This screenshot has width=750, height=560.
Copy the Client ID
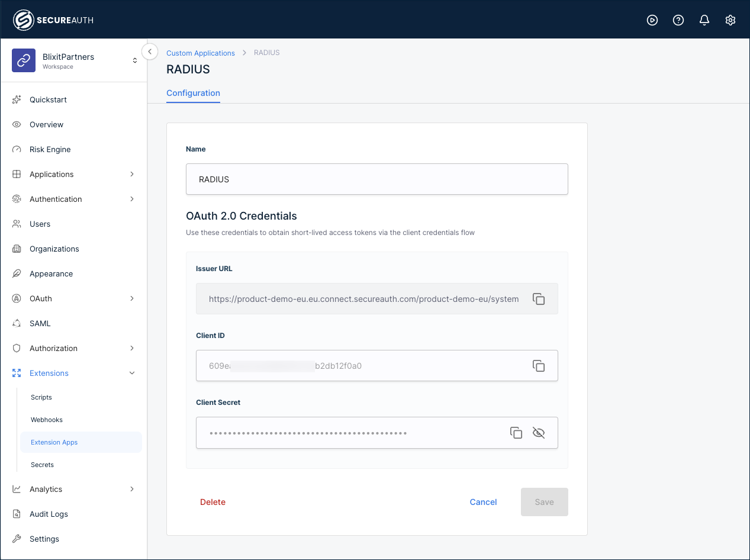point(539,366)
